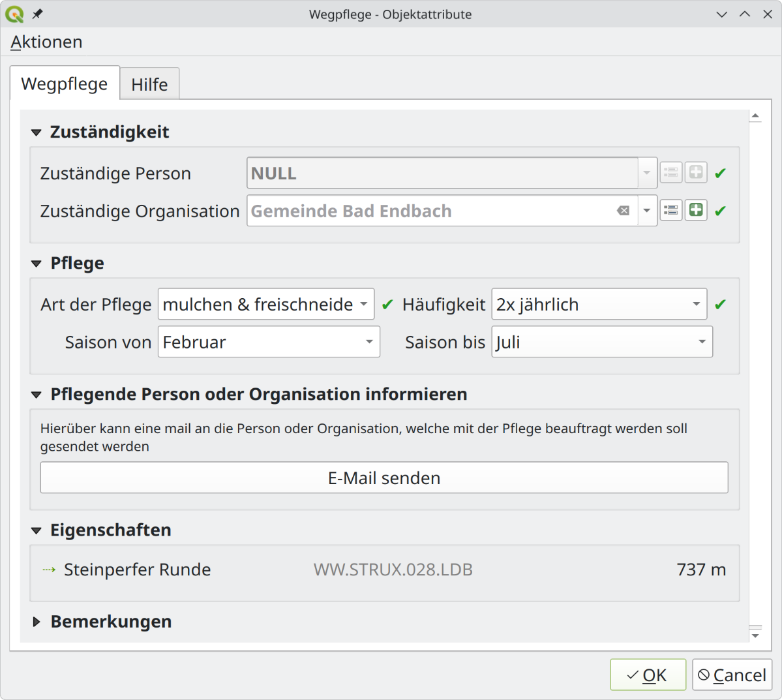Open Häufigkeit dropdown showing 2x jährlich
Screen dimensions: 782x700
pos(599,304)
